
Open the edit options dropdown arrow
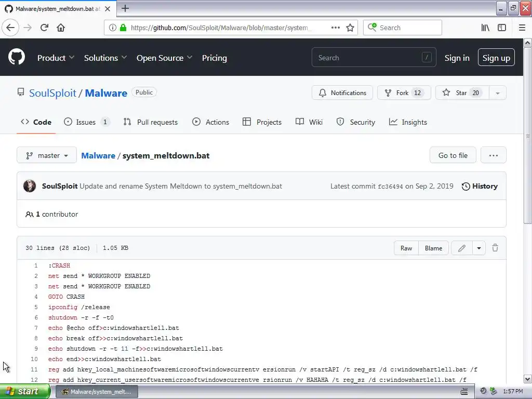[478, 248]
